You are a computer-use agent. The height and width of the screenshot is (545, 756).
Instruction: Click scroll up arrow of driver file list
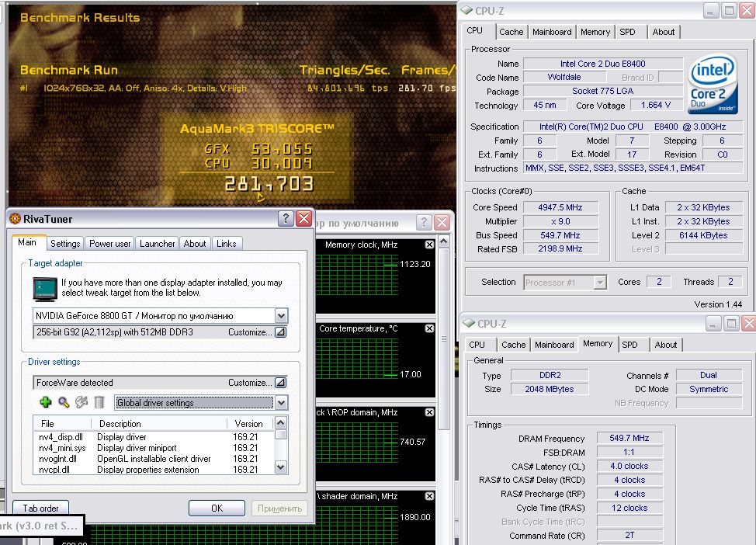click(x=281, y=423)
